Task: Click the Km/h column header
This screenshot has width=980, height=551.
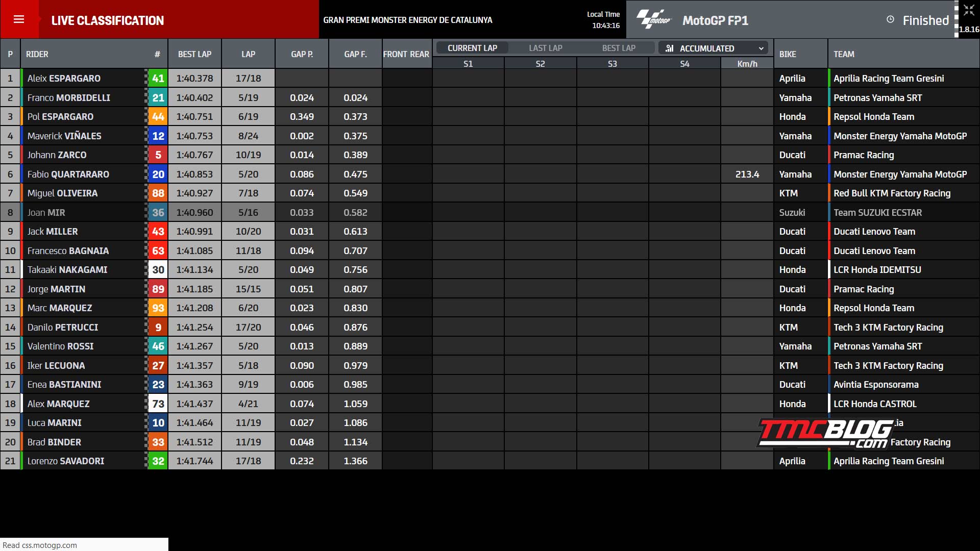Action: [x=747, y=64]
